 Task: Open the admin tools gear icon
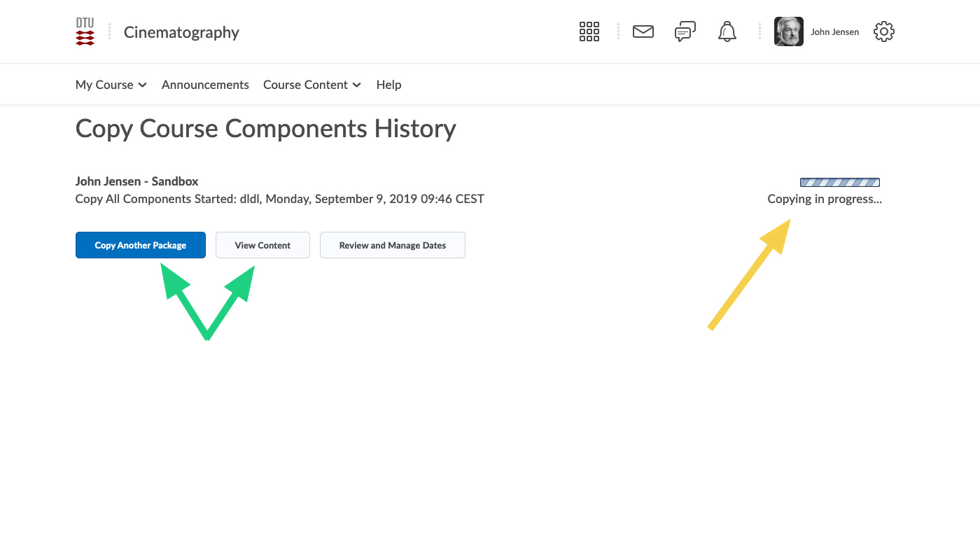884,32
